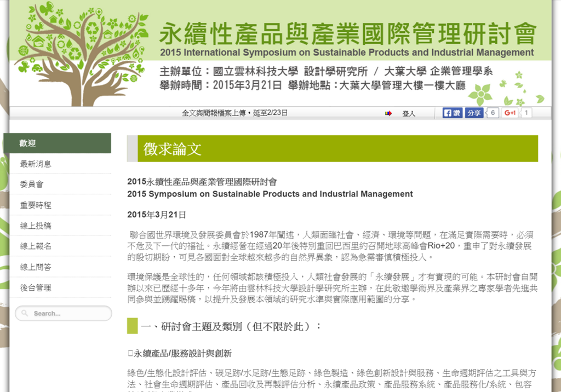Click 後台管理 in the sidebar

coord(36,287)
